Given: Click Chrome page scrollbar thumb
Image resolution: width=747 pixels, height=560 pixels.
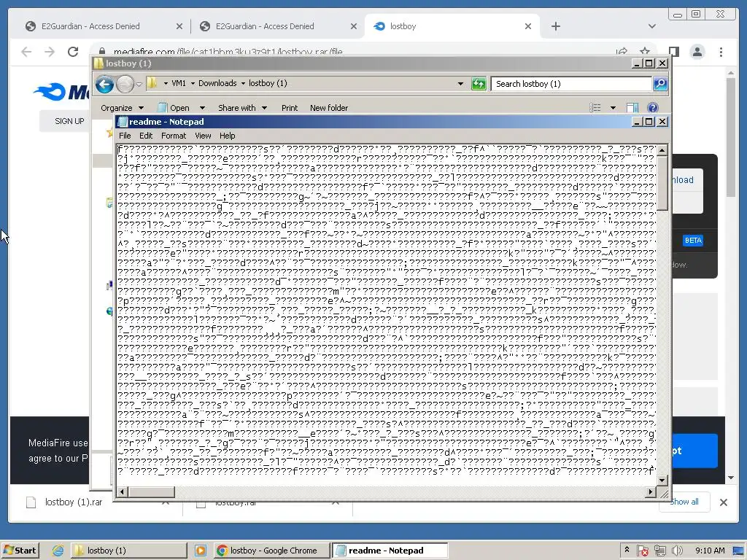Looking at the screenshot, I should 731,138.
